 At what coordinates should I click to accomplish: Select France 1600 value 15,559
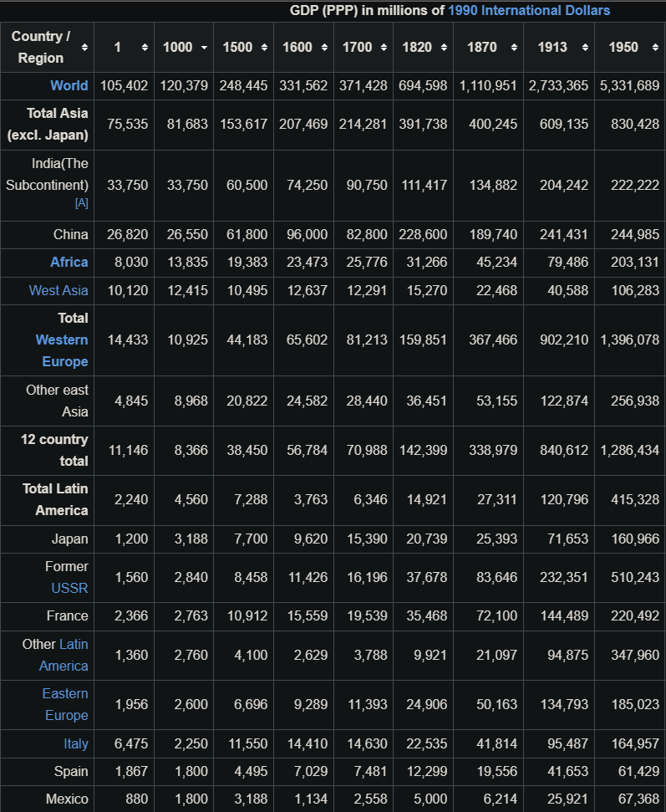[307, 615]
